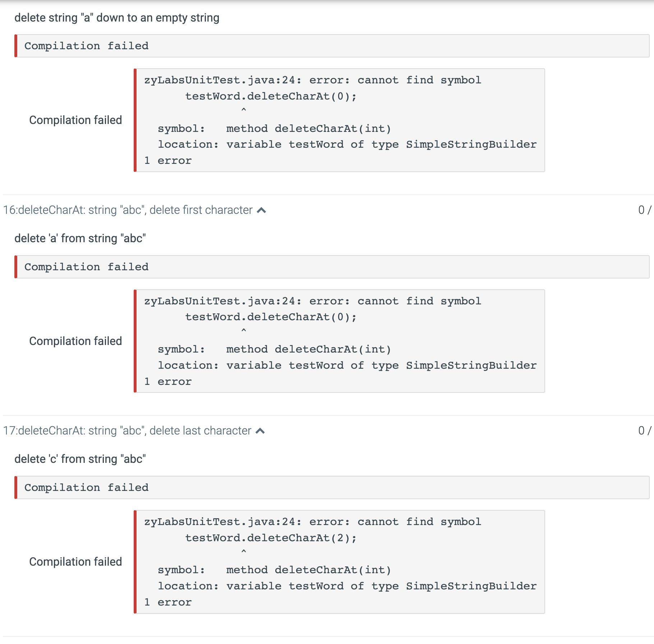Select the 'cannot find symbol' error line in test 17
654x644 pixels.
click(x=313, y=522)
